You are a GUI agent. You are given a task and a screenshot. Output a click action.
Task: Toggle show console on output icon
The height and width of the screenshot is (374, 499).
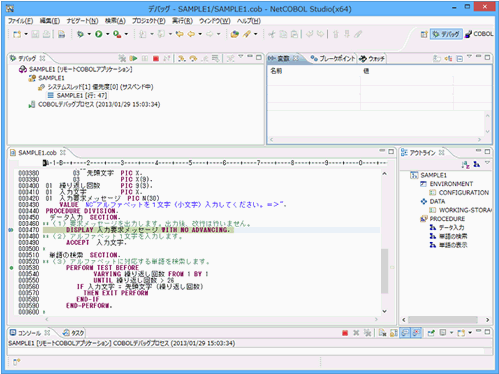pyautogui.click(x=405, y=333)
